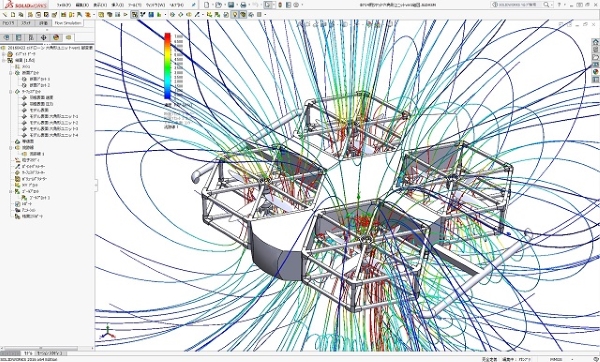Toggle the highlighted Select cursor tool

coord(268,5)
